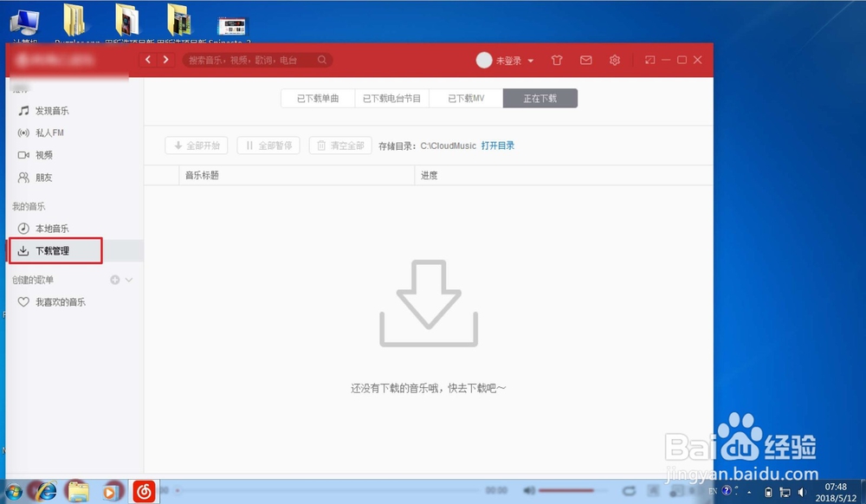Click the search magnifier icon
This screenshot has width=866, height=504.
(321, 60)
